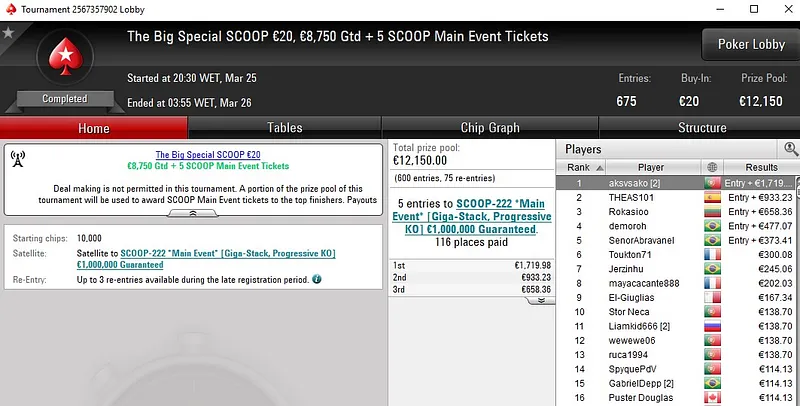
Task: Click the Canada flag beside Puster Douglas
Action: click(712, 398)
